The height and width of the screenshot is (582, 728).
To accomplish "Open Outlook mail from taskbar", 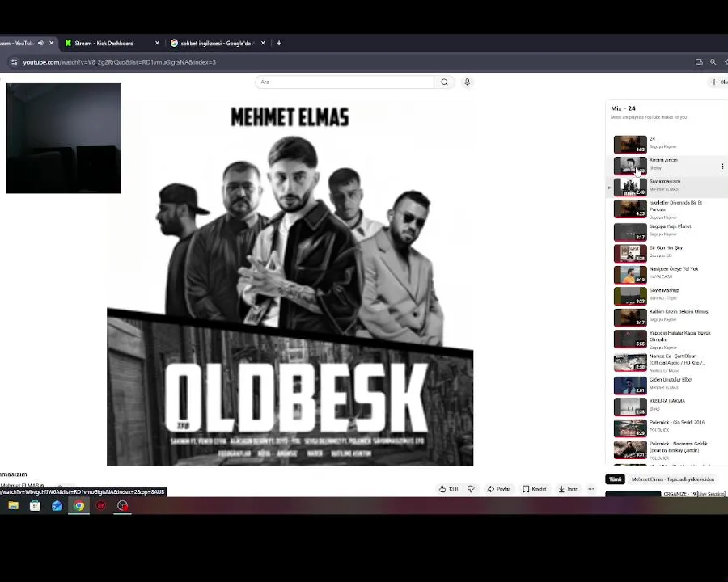I will [57, 505].
